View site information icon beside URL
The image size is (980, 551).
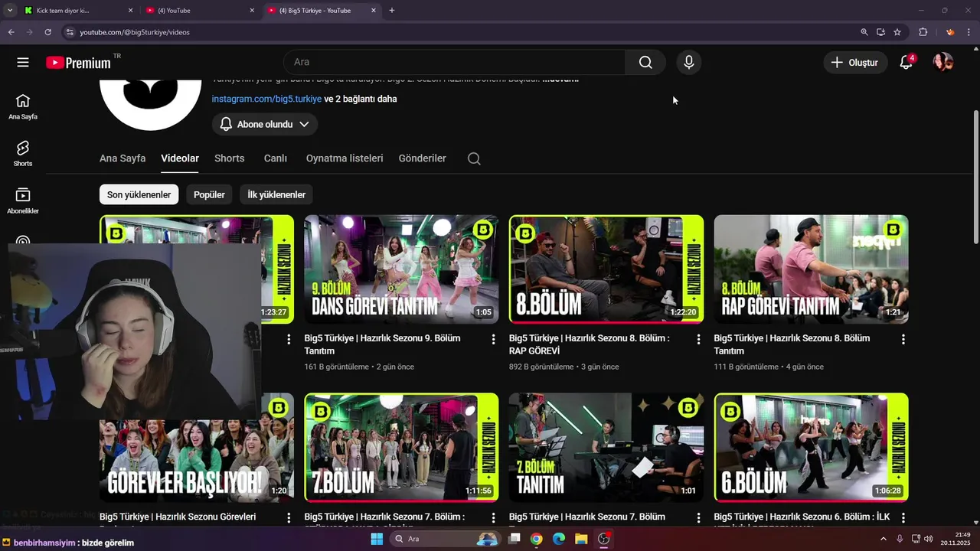pyautogui.click(x=70, y=32)
